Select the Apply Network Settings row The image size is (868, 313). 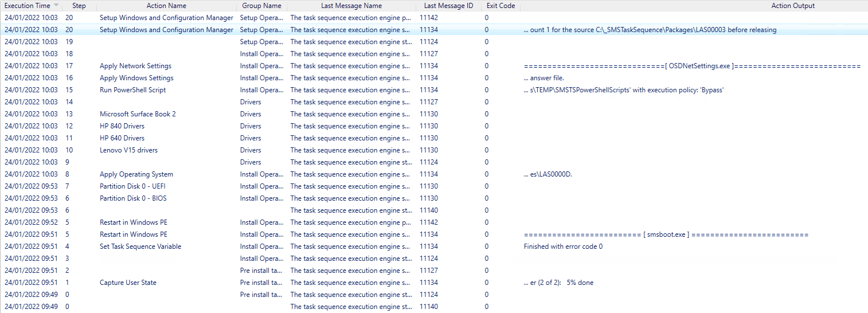click(434, 66)
